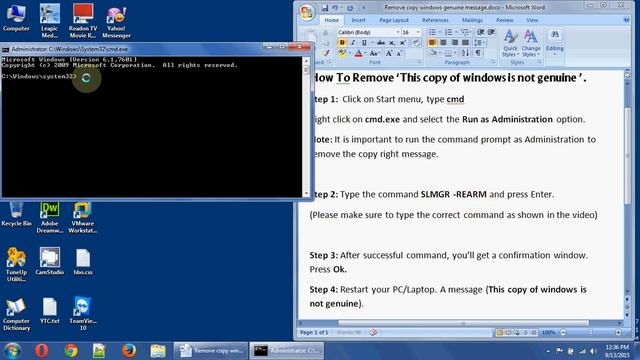Launch Opera from the taskbar
Image resolution: width=640 pixels, height=360 pixels.
point(42,351)
